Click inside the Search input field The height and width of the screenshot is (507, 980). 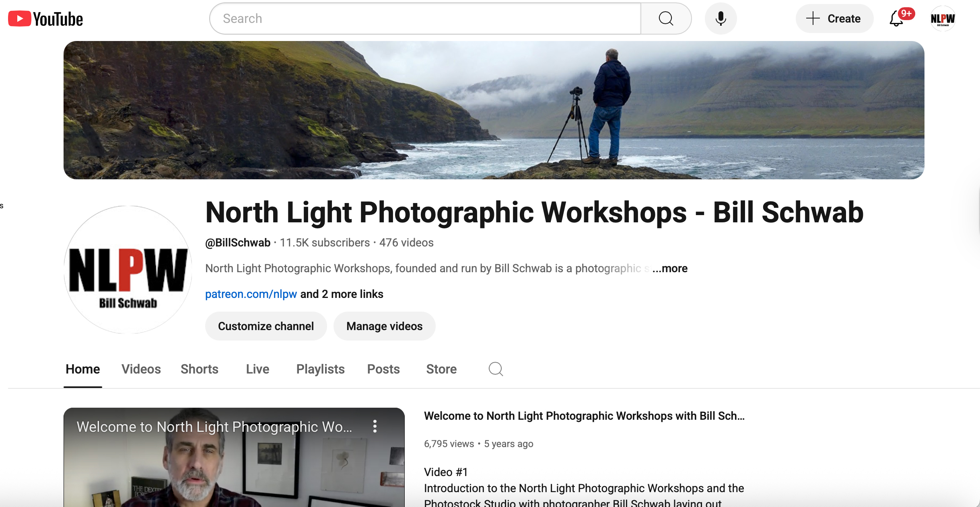pyautogui.click(x=424, y=18)
